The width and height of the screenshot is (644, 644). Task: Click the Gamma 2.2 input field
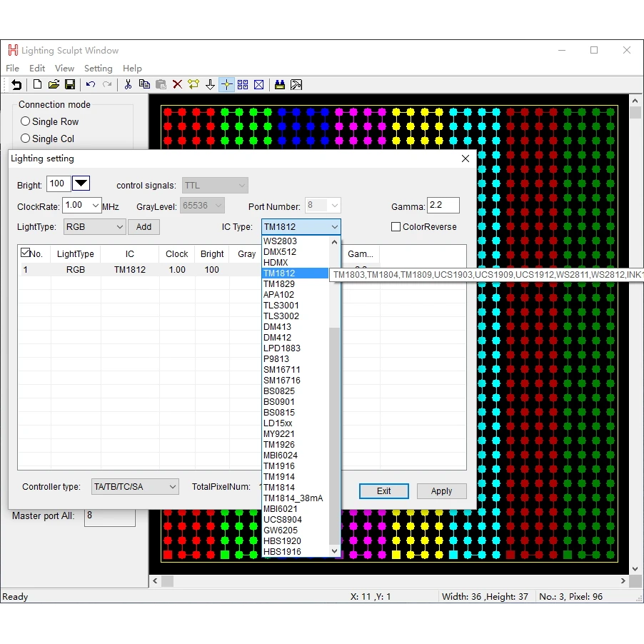(443, 205)
